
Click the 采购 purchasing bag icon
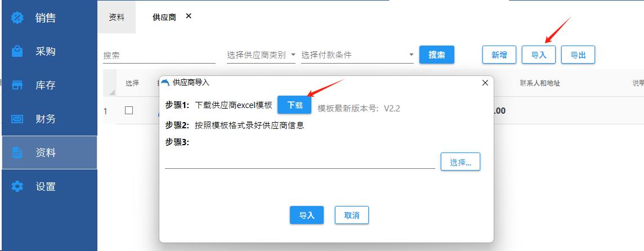[x=17, y=51]
